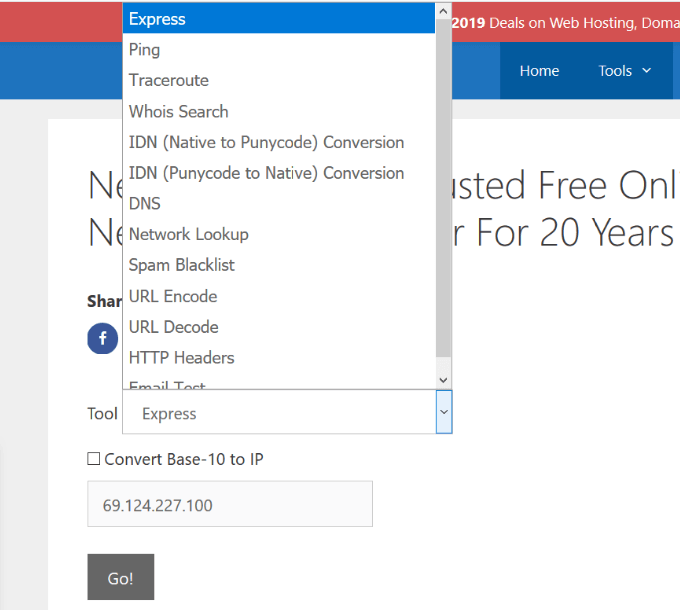
Task: Pick Whois Search from the list
Action: click(178, 111)
